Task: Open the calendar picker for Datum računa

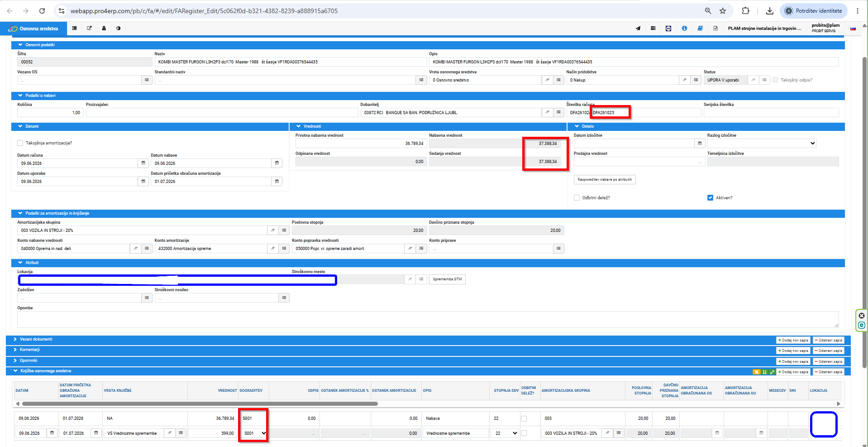Action: pos(143,163)
